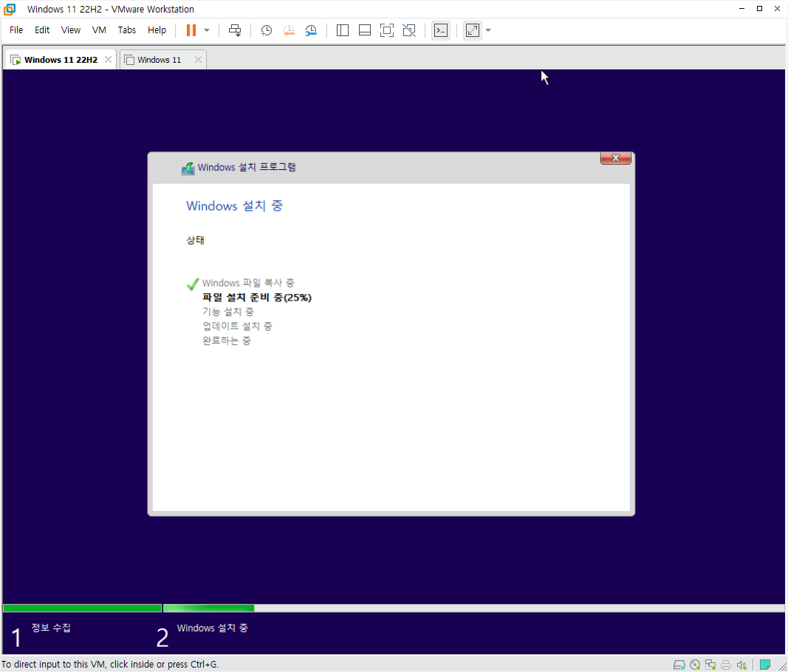Open the Tabs menu
The width and height of the screenshot is (788, 672).
pyautogui.click(x=126, y=30)
